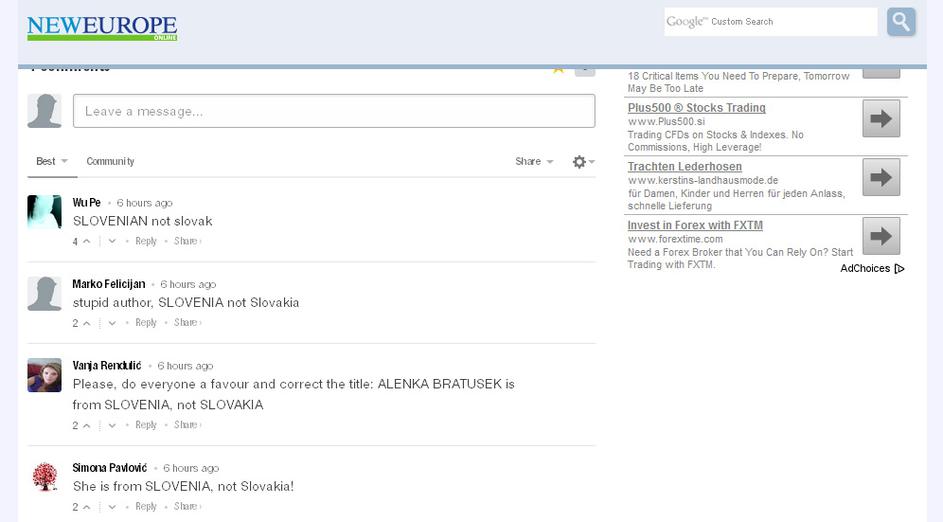Reply to Vanja Rendulić's comment
Image resolution: width=943 pixels, height=522 pixels.
point(146,425)
